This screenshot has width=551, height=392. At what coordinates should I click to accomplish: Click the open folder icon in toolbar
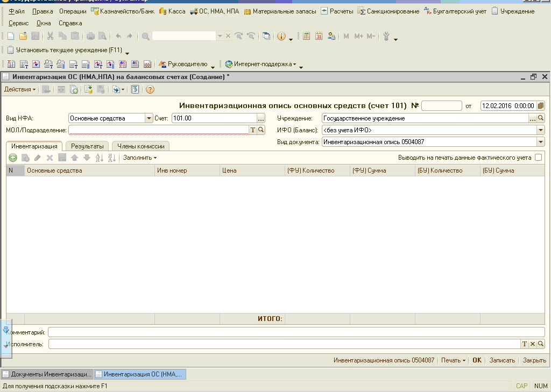pyautogui.click(x=23, y=36)
